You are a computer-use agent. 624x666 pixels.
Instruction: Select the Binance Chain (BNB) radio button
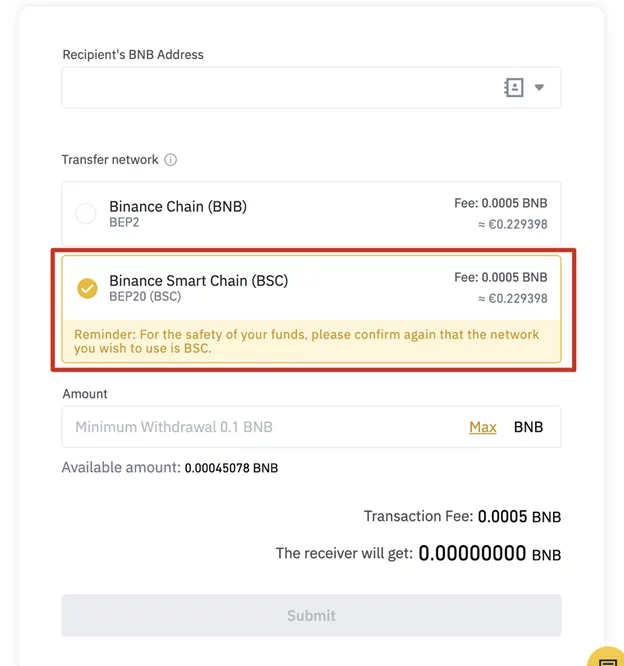pyautogui.click(x=86, y=213)
